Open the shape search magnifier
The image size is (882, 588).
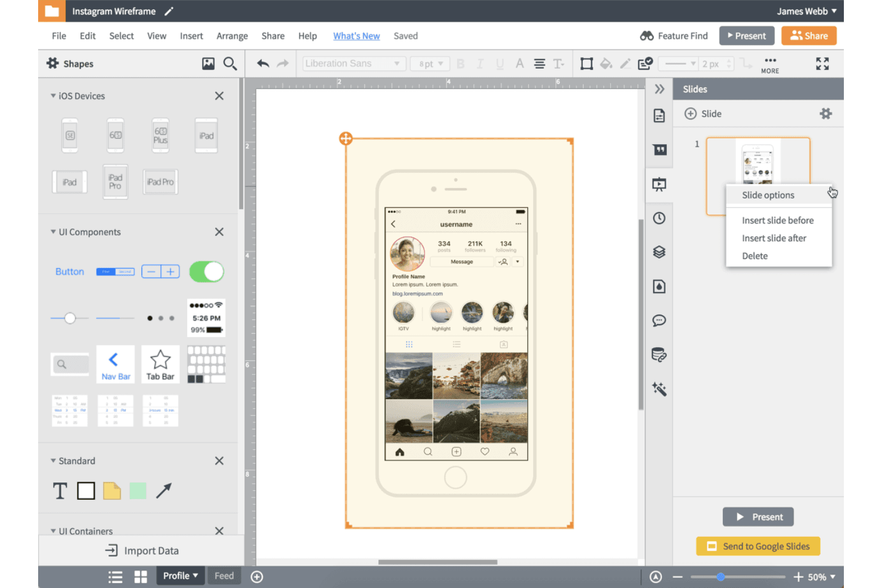[x=230, y=63]
